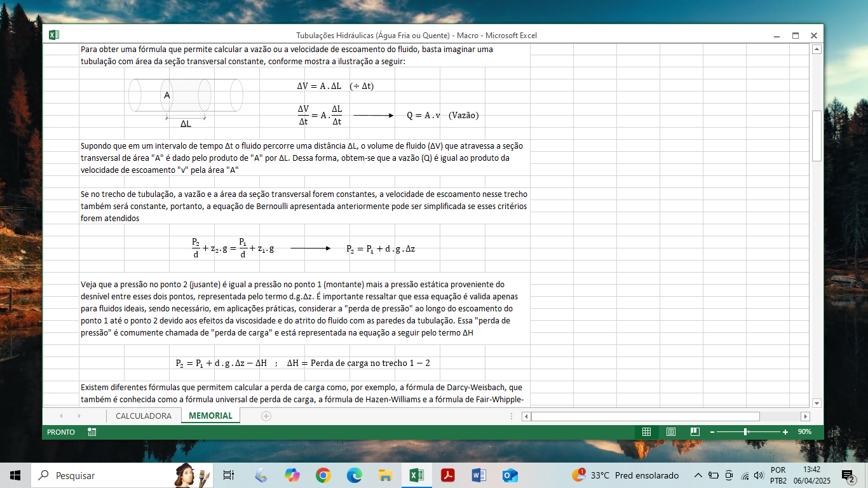868x488 pixels.
Task: Open Adobe Acrobat from the taskbar
Action: 448,475
